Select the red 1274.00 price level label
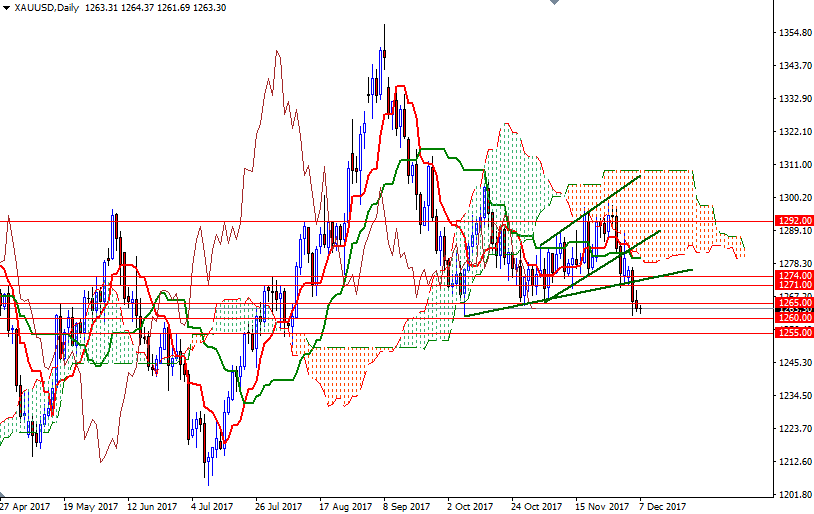 794,275
